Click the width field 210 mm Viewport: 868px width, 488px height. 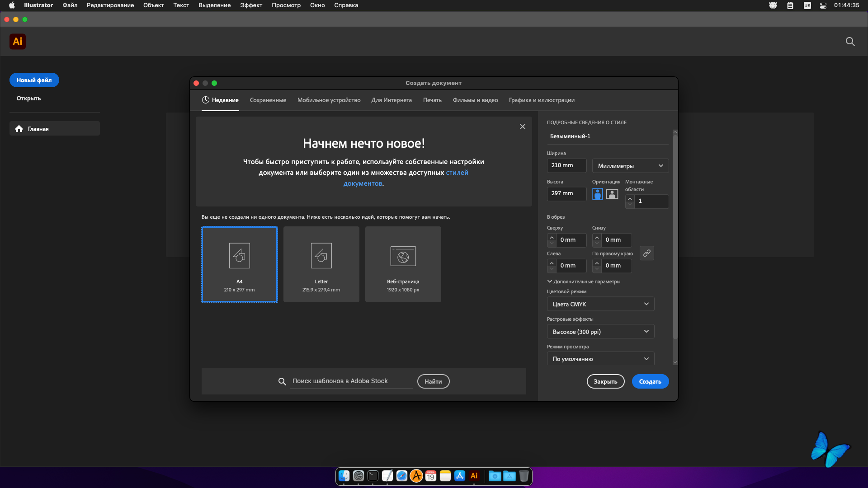click(x=566, y=165)
